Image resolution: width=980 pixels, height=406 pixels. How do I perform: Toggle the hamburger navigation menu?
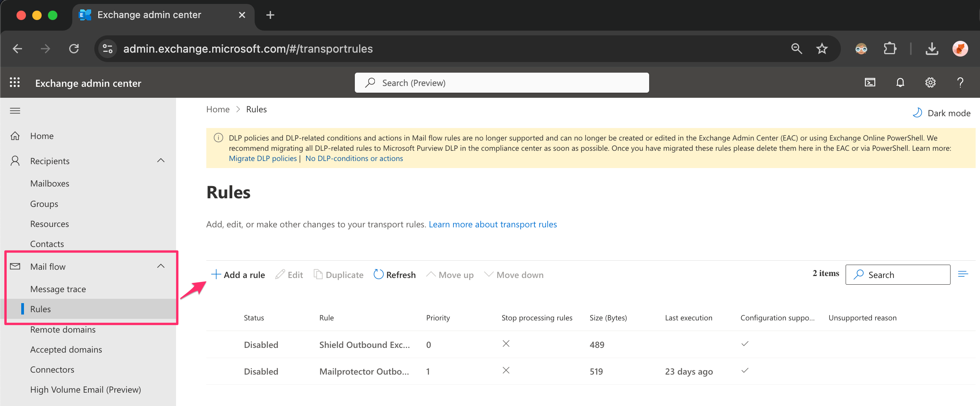pyautogui.click(x=15, y=111)
